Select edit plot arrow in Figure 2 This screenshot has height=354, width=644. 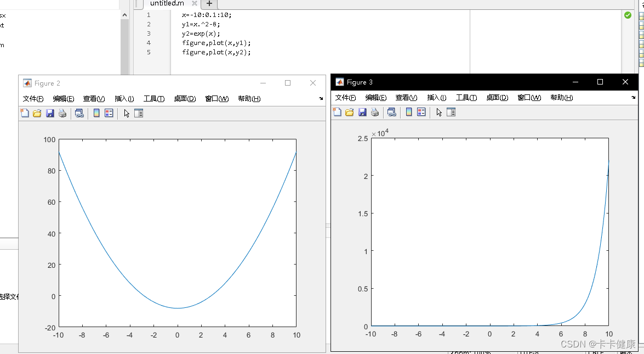127,113
